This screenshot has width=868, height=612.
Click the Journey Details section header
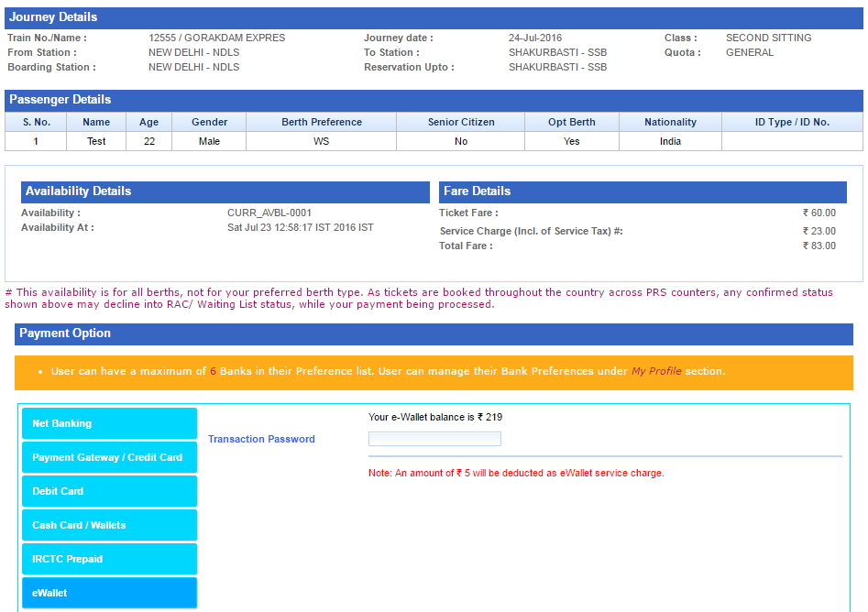tap(53, 17)
